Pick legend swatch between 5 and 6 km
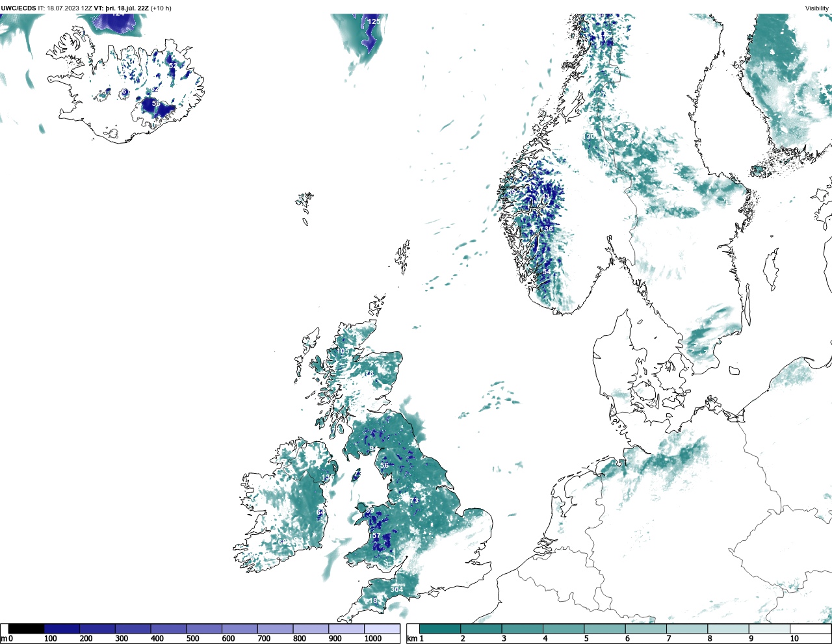The height and width of the screenshot is (644, 832). 604,629
